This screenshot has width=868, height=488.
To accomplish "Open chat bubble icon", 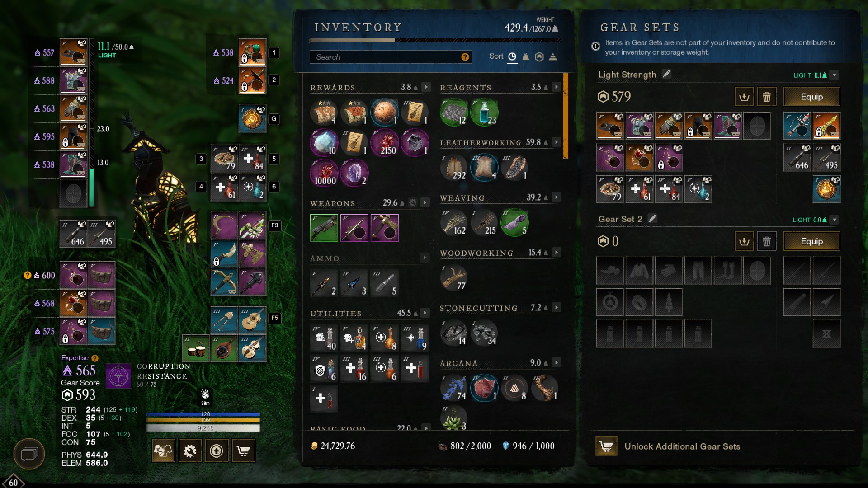I will (x=29, y=453).
